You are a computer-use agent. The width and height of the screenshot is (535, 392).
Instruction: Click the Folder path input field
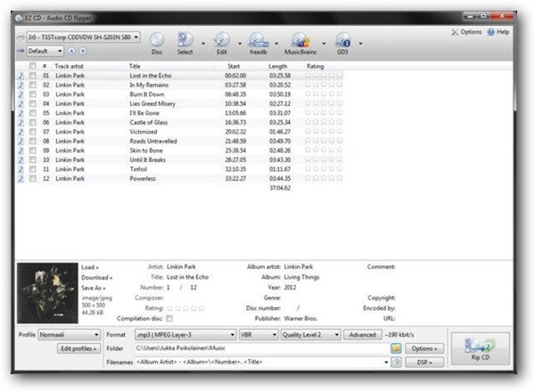(261, 348)
